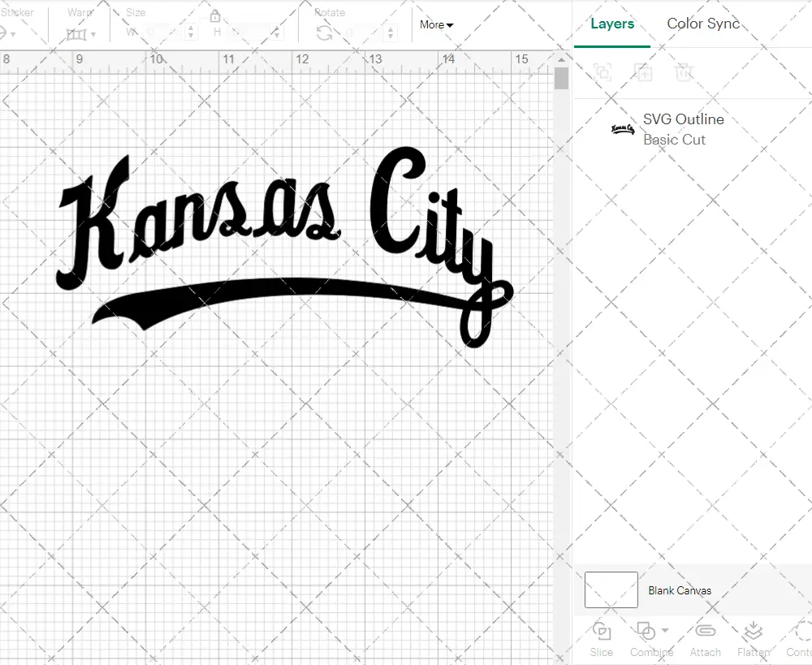
Task: Click the Sticker option toggle
Action: click(x=5, y=32)
